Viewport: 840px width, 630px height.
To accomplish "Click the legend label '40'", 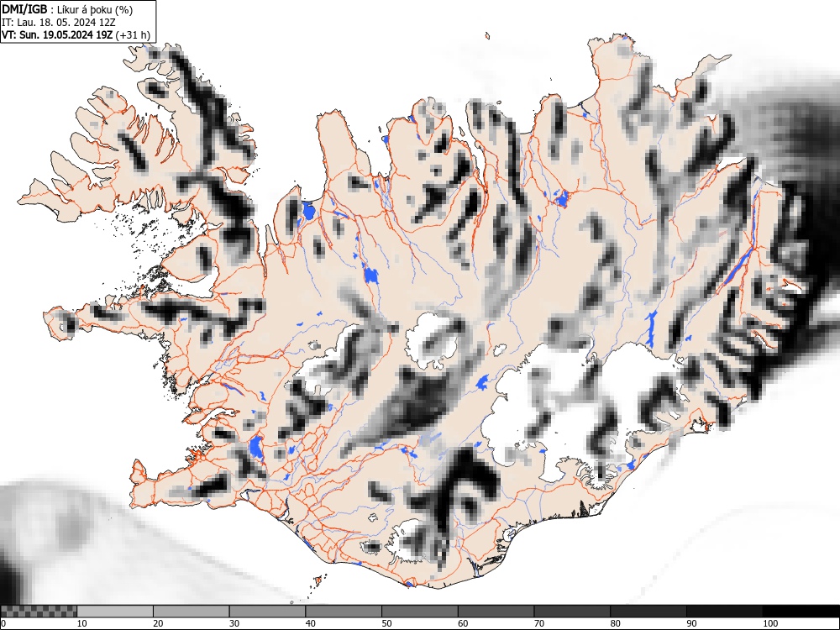I will (x=310, y=623).
